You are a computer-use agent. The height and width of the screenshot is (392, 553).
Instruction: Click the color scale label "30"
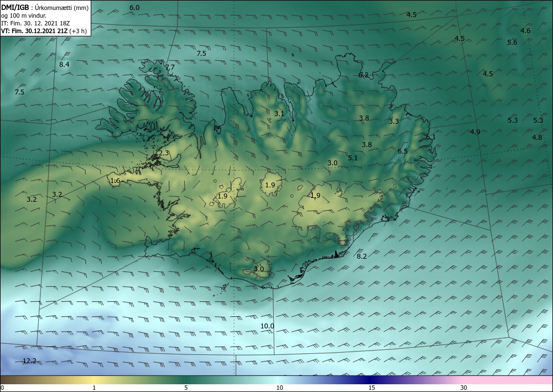(464, 388)
